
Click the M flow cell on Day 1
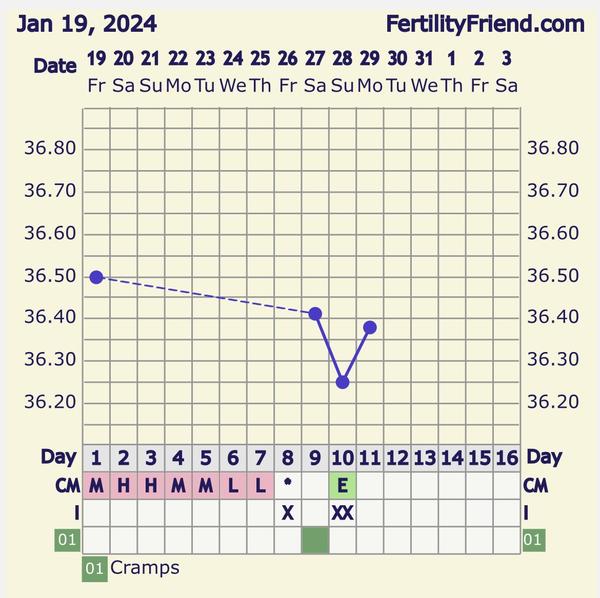(96, 486)
